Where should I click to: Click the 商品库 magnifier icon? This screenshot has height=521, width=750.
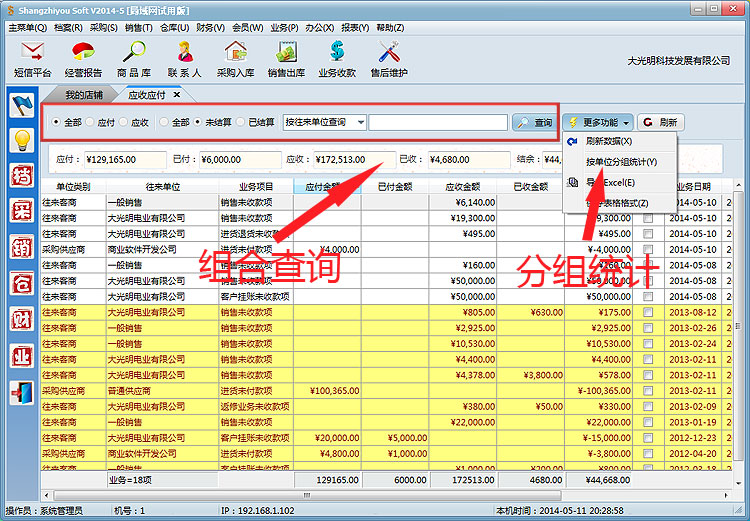pyautogui.click(x=134, y=58)
